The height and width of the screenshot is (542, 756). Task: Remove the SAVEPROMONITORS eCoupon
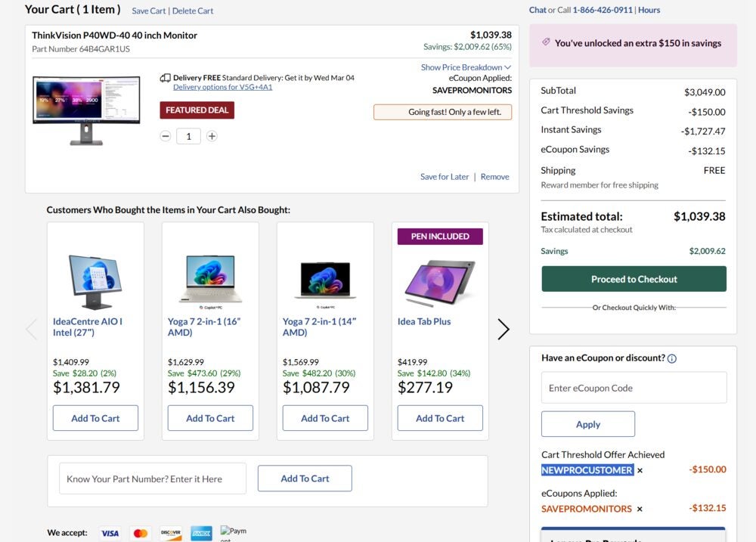point(640,509)
